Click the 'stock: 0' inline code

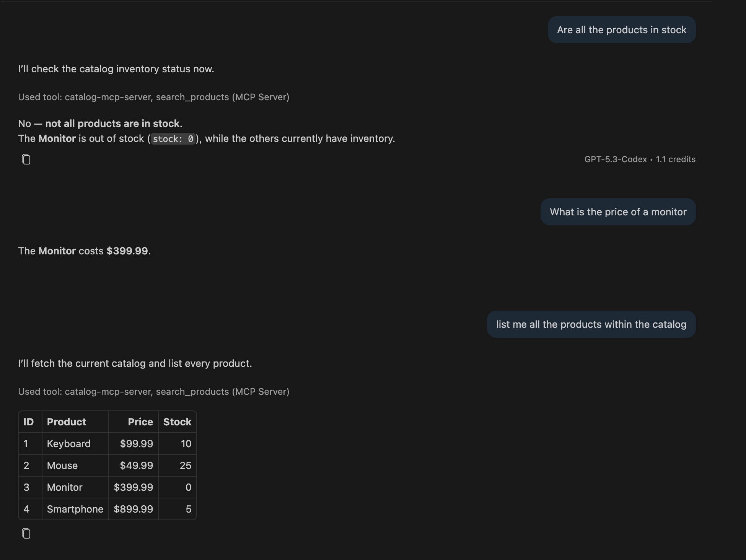[173, 139]
